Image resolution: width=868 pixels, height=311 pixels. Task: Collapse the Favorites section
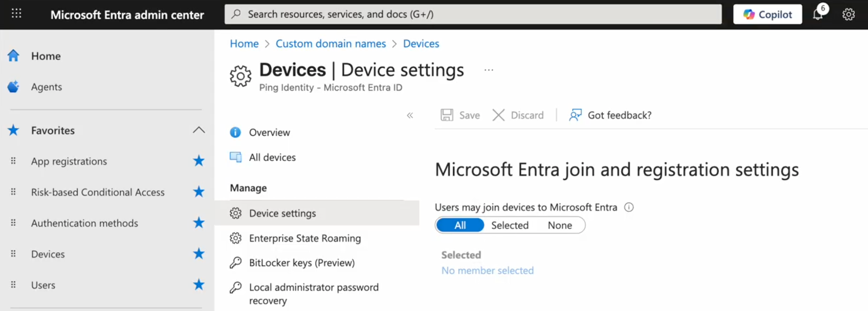[199, 130]
